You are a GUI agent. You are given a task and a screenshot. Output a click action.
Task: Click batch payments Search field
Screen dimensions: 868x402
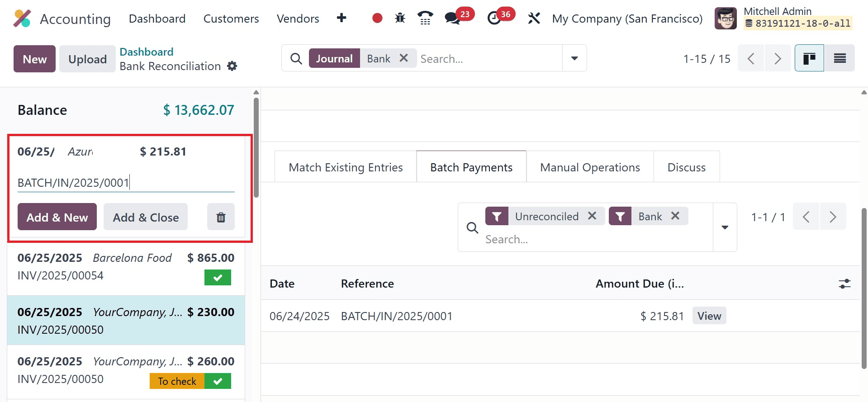[597, 239]
